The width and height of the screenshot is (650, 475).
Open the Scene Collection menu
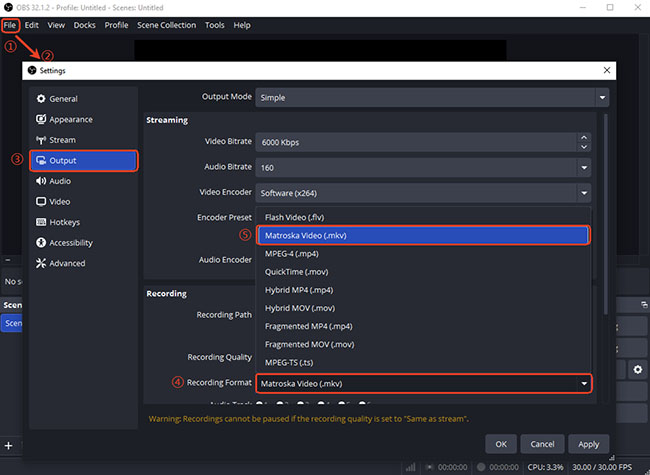pos(167,25)
